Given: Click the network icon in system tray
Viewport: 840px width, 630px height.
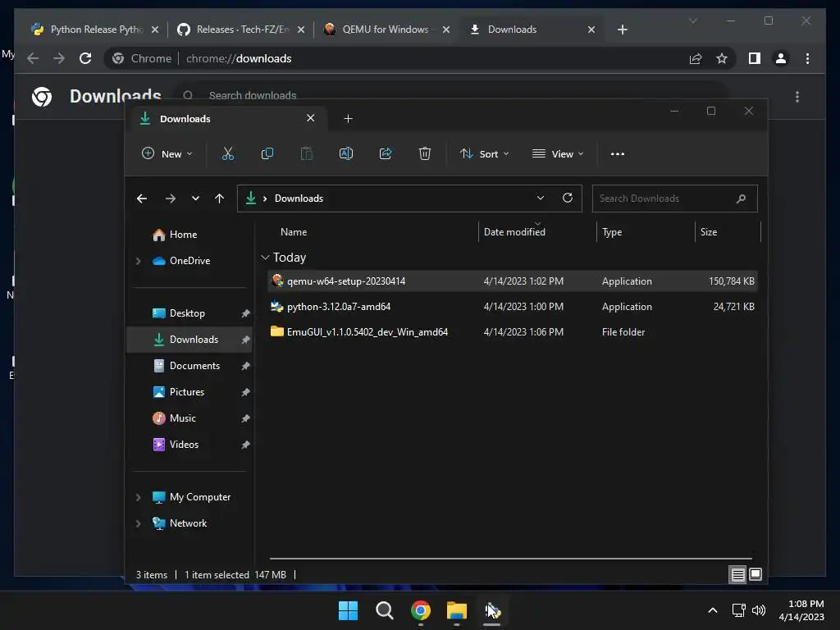Looking at the screenshot, I should [739, 610].
